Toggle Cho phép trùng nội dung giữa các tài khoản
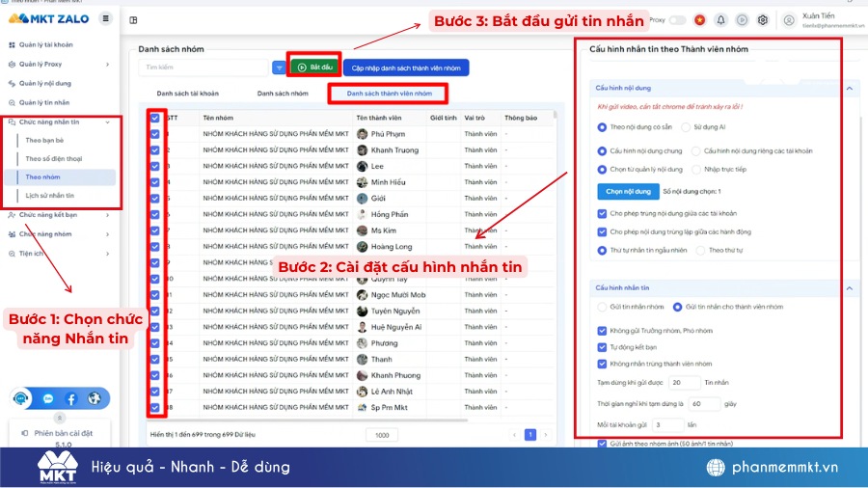Viewport: 868px width, 488px height. point(602,213)
